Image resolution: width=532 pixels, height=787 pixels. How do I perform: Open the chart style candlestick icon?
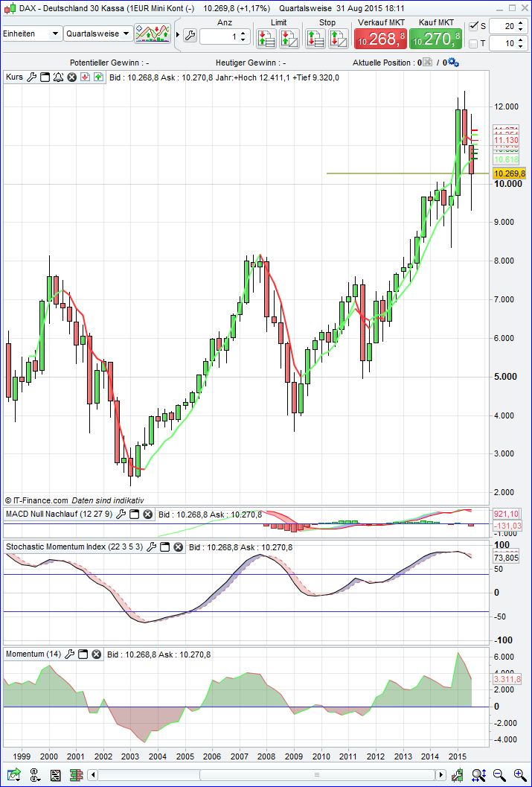[x=153, y=34]
